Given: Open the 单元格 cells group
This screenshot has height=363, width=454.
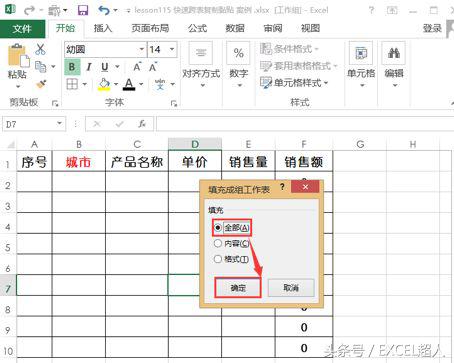Looking at the screenshot, I should 361,65.
